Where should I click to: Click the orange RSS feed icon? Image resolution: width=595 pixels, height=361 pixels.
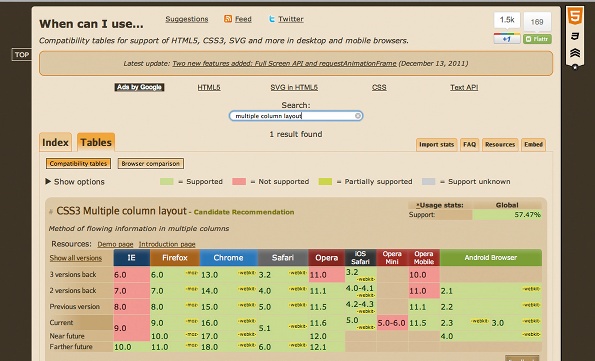[228, 19]
